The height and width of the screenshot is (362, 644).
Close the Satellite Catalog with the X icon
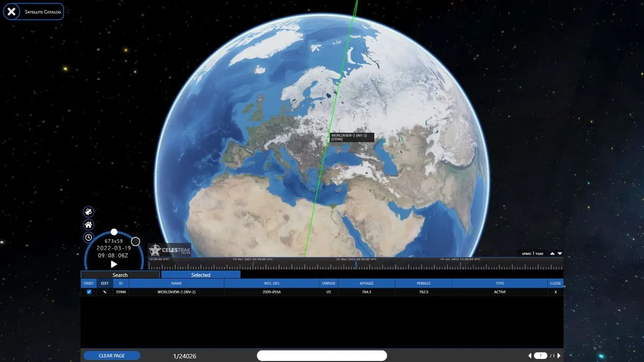11,11
